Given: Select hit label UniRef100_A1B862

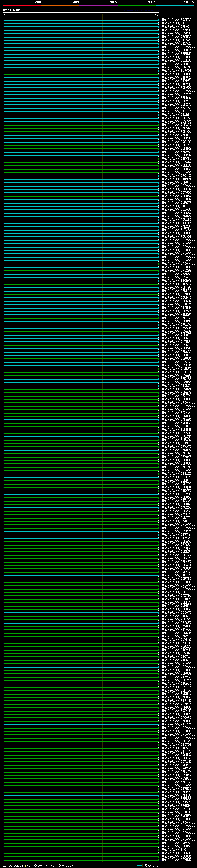Looking at the screenshot, I should pos(176,497).
